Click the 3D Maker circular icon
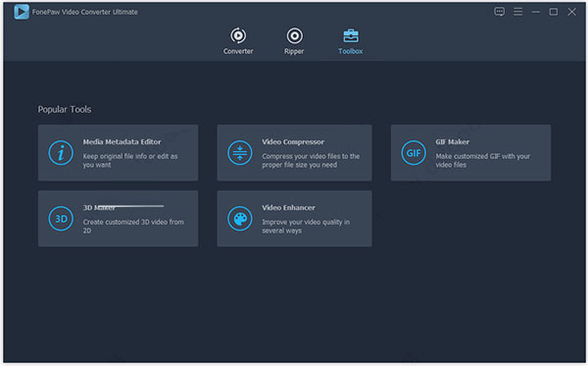Viewport: 588px width, 366px height. (61, 219)
